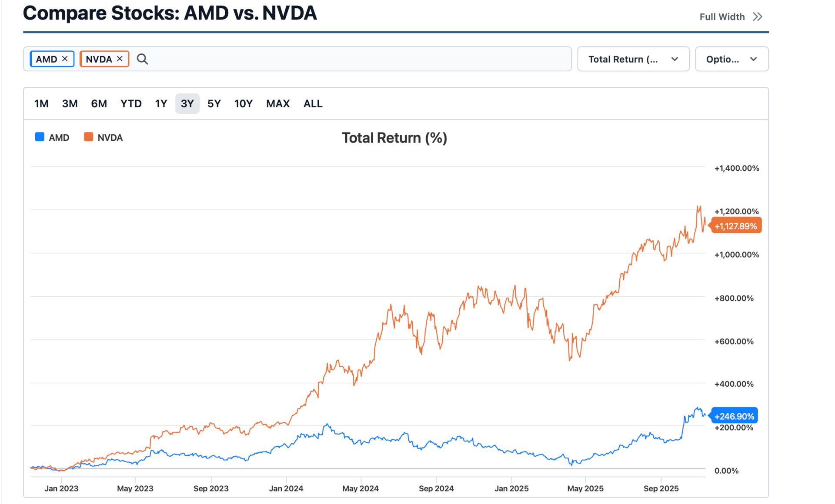
Task: Remove the AMD ticker with its X
Action: pos(65,59)
